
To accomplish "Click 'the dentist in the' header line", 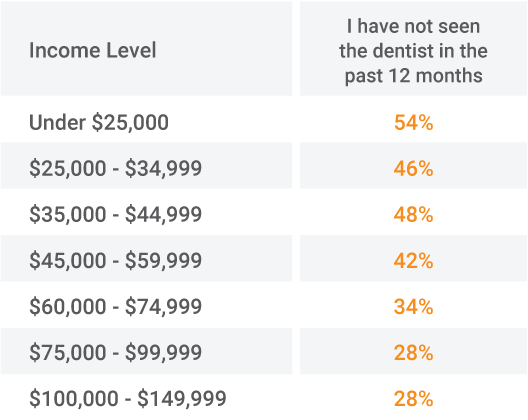I will click(x=413, y=51).
